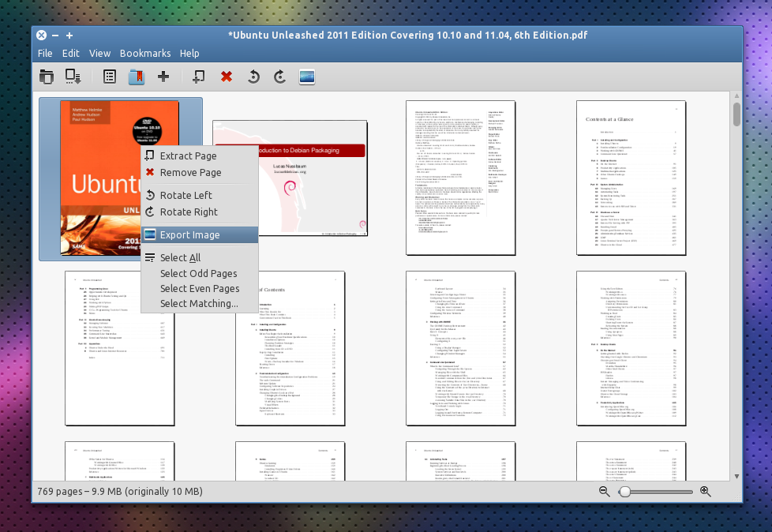Zoom in with the plus magnifier icon
The height and width of the screenshot is (532, 772).
click(x=706, y=491)
